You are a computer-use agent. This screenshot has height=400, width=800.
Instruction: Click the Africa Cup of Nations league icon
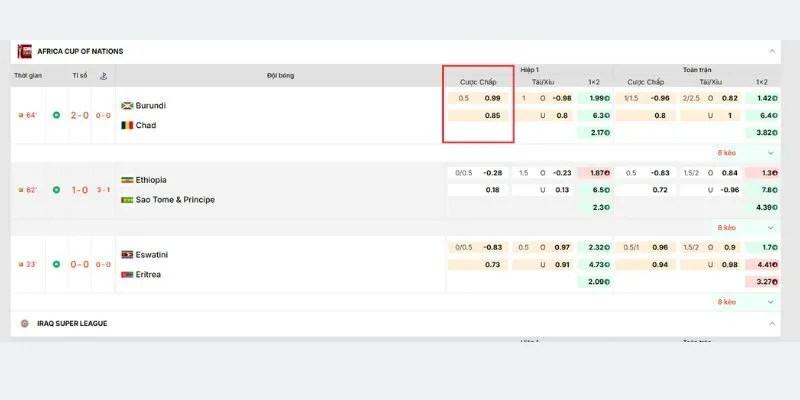click(x=24, y=51)
